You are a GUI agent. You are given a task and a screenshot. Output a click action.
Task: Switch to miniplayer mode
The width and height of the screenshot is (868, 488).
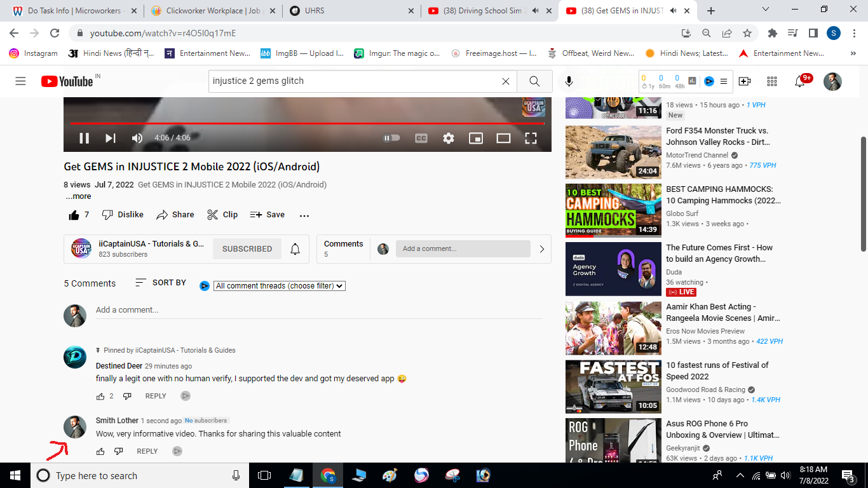coord(476,138)
